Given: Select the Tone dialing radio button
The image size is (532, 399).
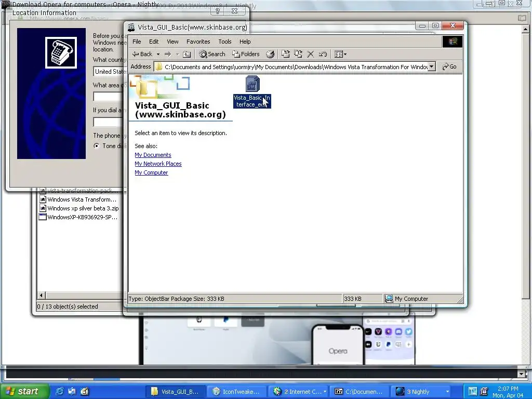Looking at the screenshot, I should [x=97, y=146].
